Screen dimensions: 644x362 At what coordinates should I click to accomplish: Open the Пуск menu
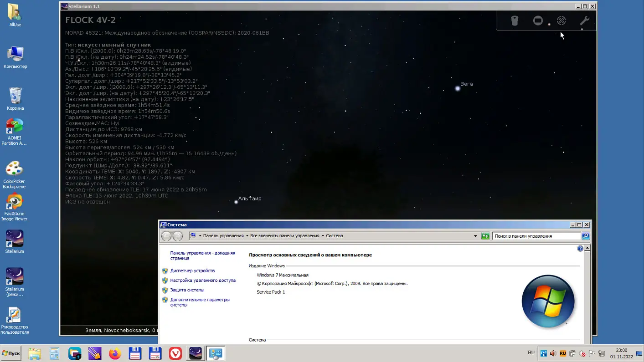[10, 353]
